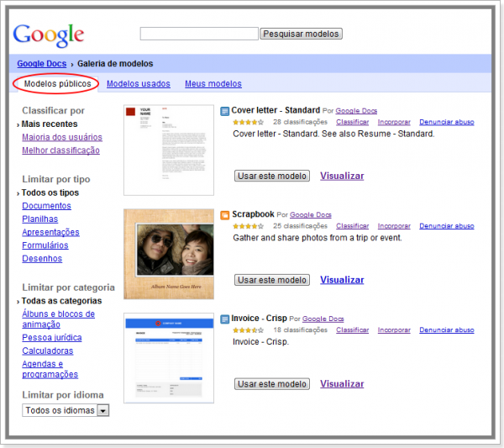Select Todos os tipos filter
Image resolution: width=504 pixels, height=448 pixels.
coord(50,192)
